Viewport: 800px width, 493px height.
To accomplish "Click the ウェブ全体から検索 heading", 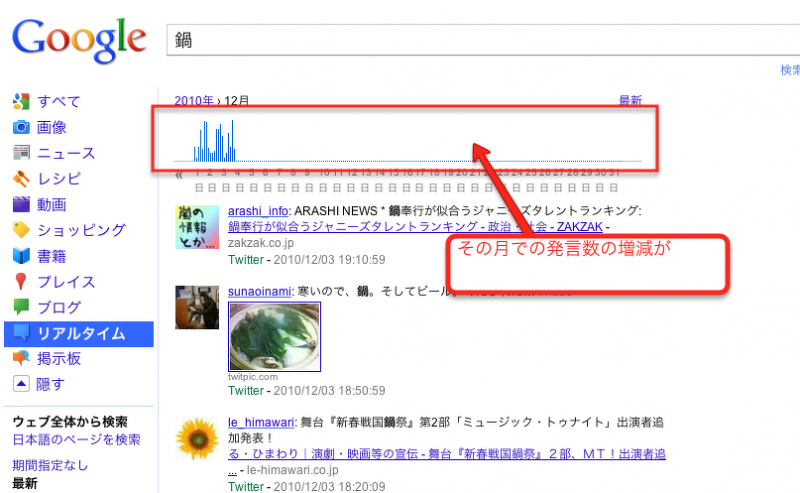I will 70,422.
